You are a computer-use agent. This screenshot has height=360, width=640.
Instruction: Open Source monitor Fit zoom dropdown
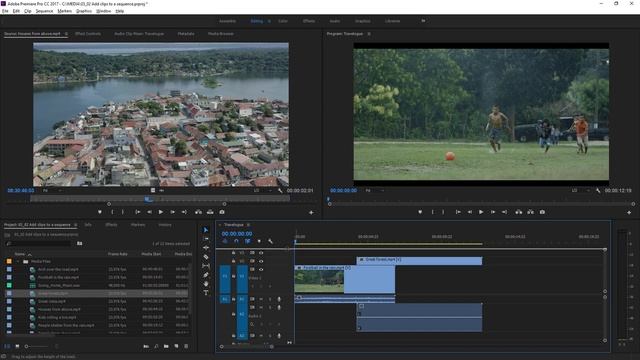[53, 191]
